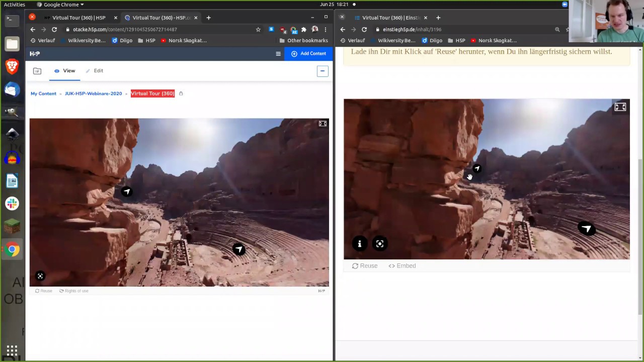Open the H5P bookmarks folder in the left window

coord(146,40)
